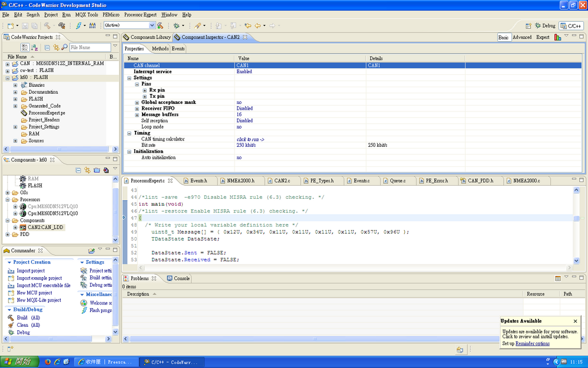Image resolution: width=588 pixels, height=368 pixels.
Task: Click the binary 0101 toolbar icon
Action: coord(93,25)
